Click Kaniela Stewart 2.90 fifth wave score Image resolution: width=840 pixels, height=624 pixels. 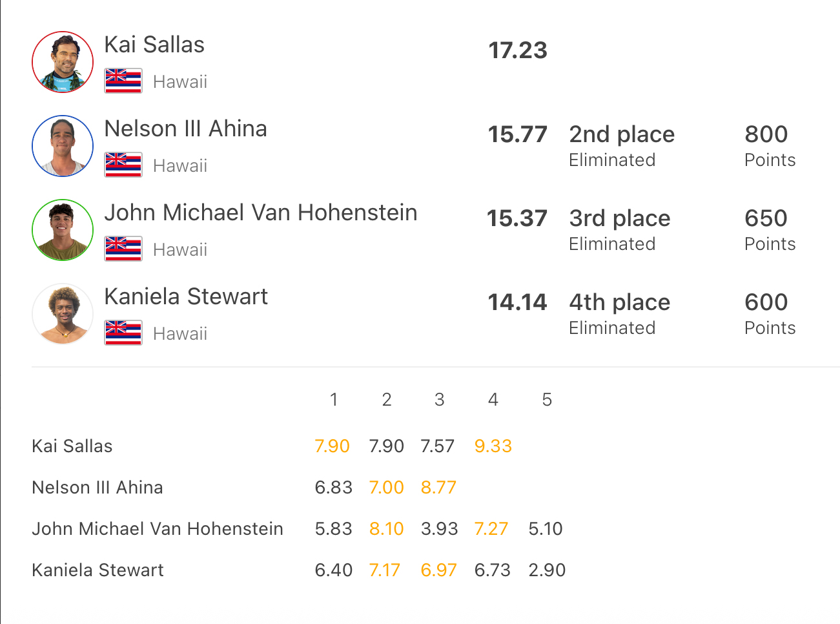547,570
